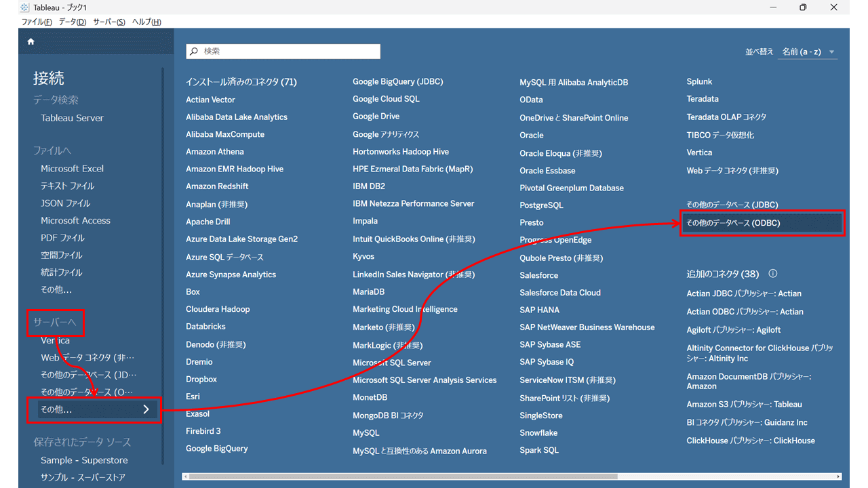Click その他... under the ファイルへ section

[56, 290]
